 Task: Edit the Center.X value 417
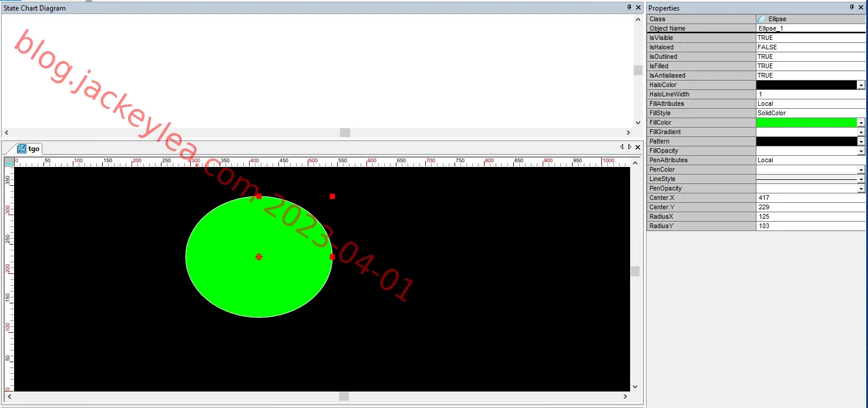click(810, 198)
